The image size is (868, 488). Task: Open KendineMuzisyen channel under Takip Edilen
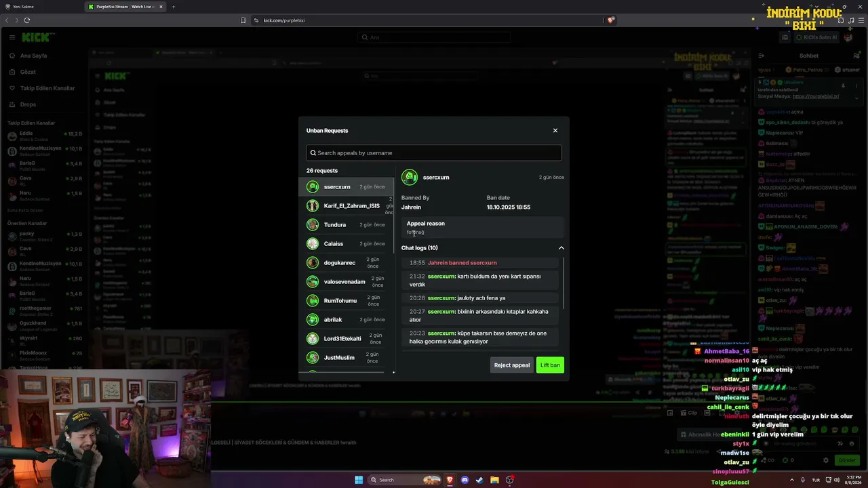coord(44,150)
